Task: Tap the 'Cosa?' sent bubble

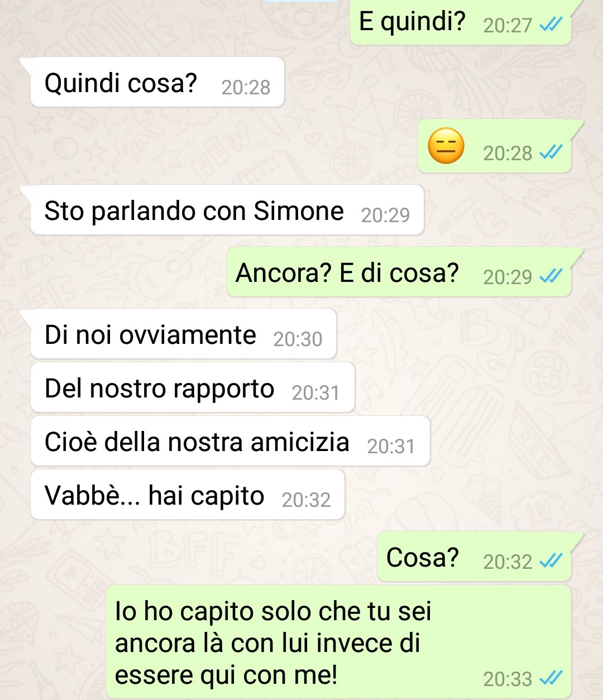Action: [474, 557]
